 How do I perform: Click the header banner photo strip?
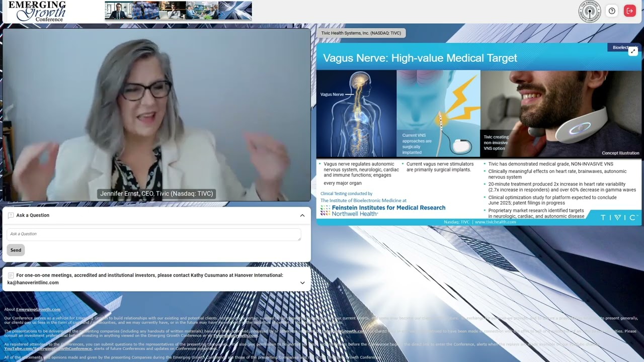click(178, 11)
